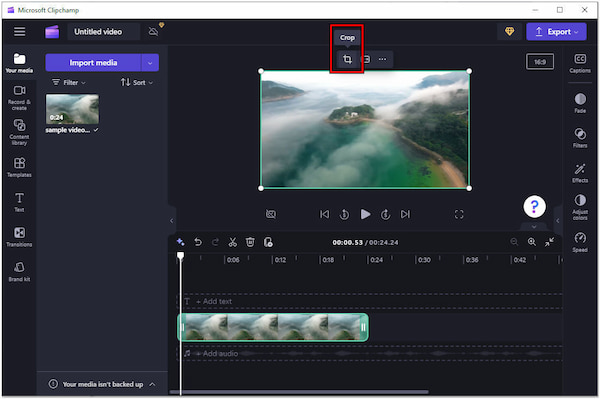Play the video preview
This screenshot has height=399, width=600.
tap(365, 214)
